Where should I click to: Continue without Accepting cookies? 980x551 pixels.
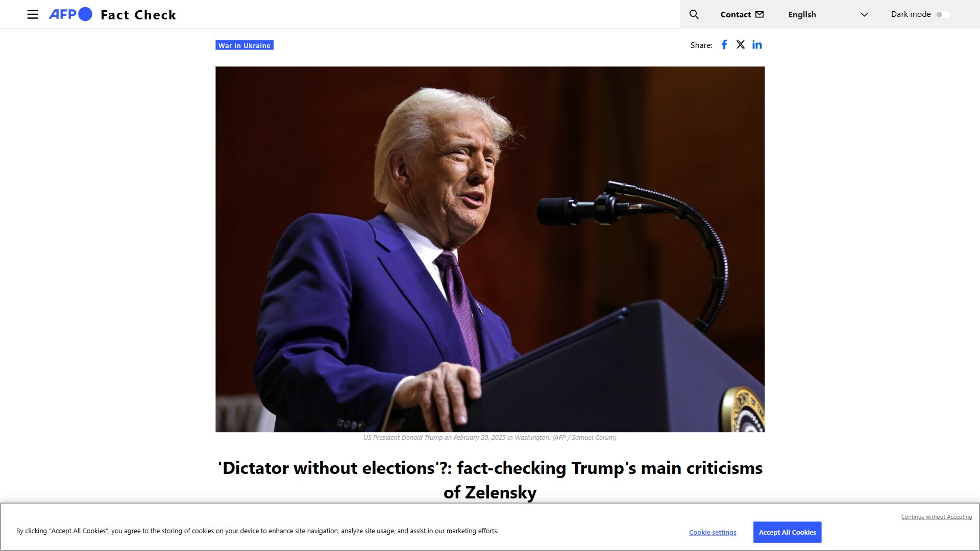(x=937, y=517)
